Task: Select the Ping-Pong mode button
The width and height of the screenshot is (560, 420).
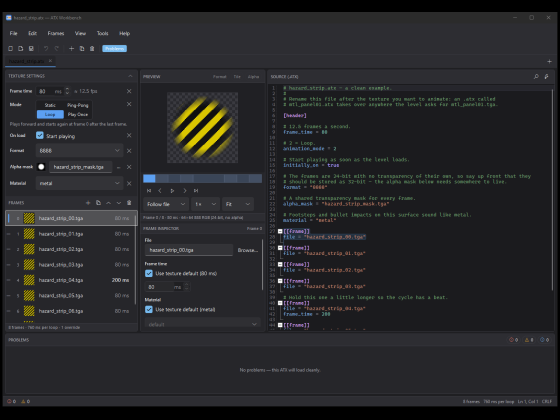Action: click(x=78, y=105)
